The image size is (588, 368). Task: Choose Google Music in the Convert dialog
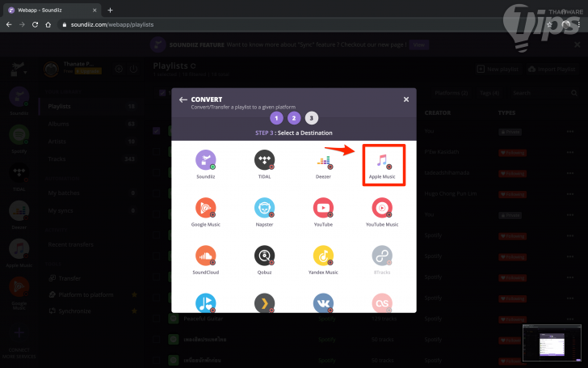[x=205, y=212]
